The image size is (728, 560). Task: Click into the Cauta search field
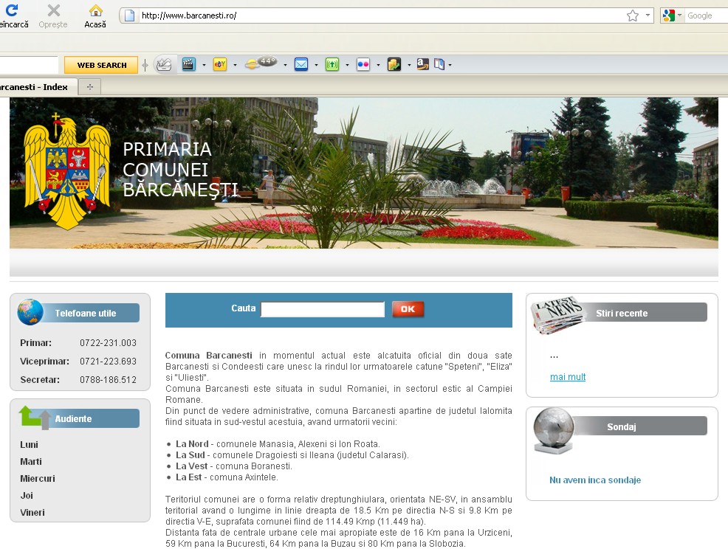coord(322,310)
